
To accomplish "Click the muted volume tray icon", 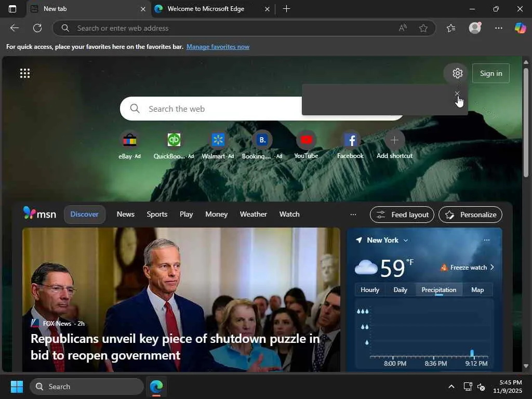I will point(481,387).
